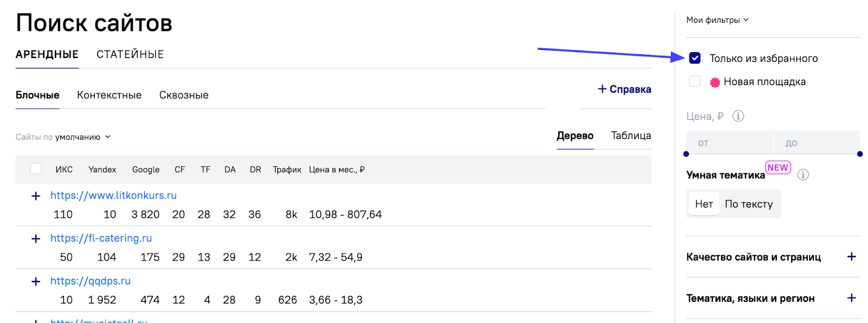Click the right price slider handle
The width and height of the screenshot is (868, 323).
[860, 154]
